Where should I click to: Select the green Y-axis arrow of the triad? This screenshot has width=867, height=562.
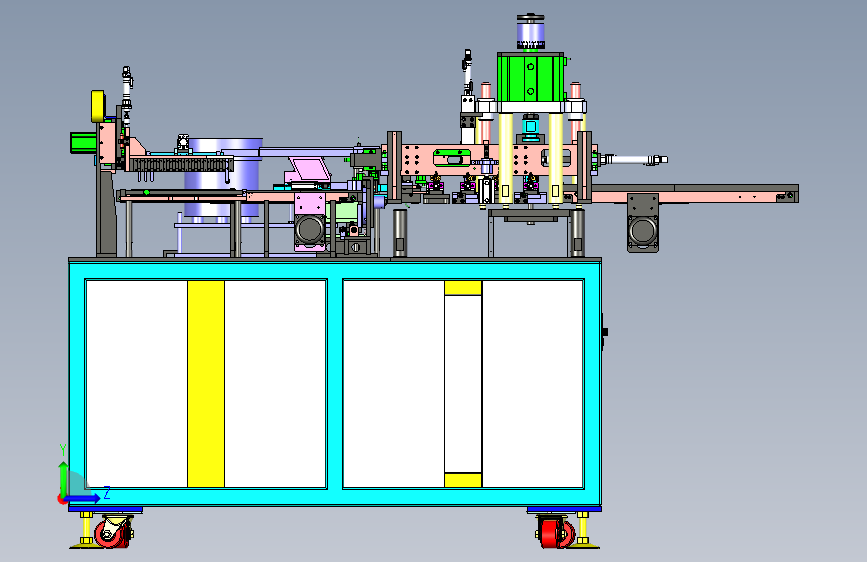coord(63,478)
